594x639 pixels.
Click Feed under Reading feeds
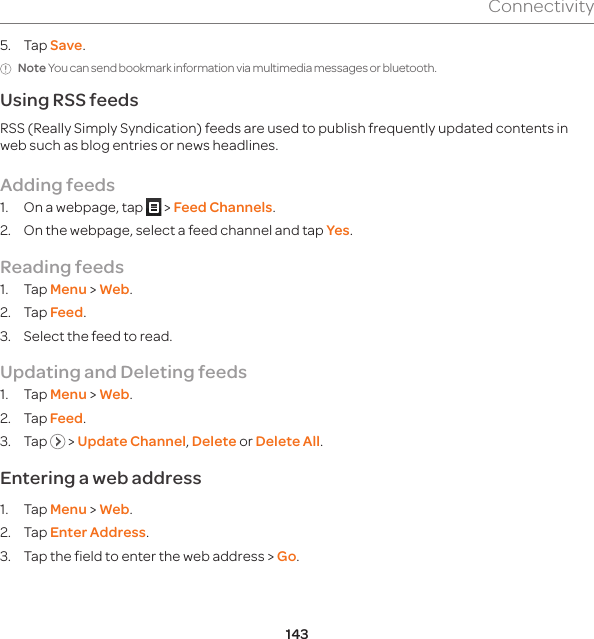(x=66, y=313)
